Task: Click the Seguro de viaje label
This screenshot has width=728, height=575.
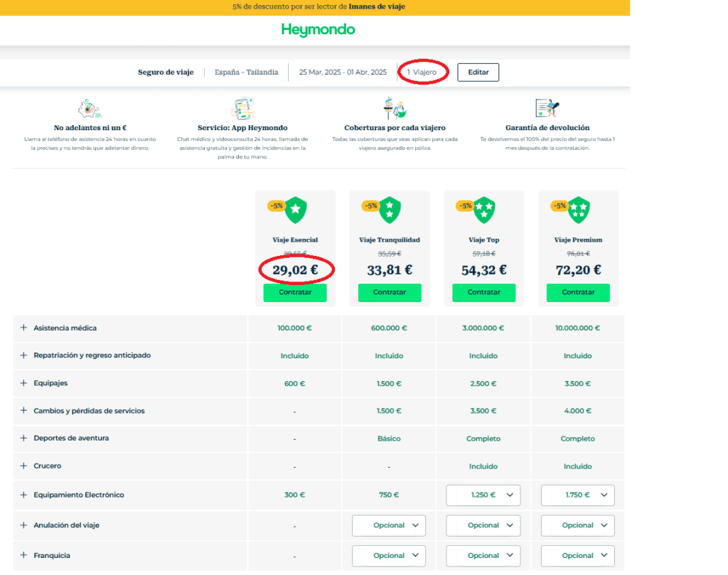Action: (166, 72)
